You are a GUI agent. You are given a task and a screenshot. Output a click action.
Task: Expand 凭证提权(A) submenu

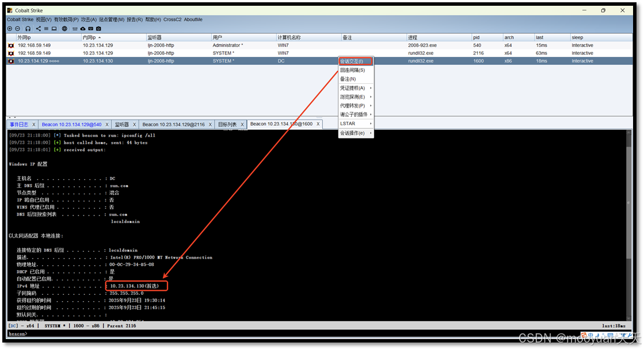pyautogui.click(x=356, y=88)
